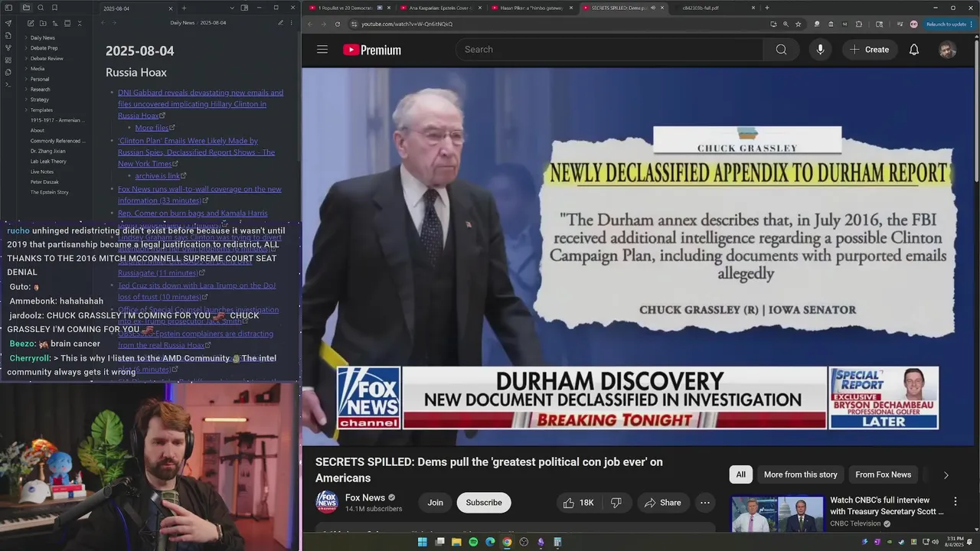Screen dimensions: 980x551
Task: Open a new Chrome tab
Action: (x=767, y=8)
